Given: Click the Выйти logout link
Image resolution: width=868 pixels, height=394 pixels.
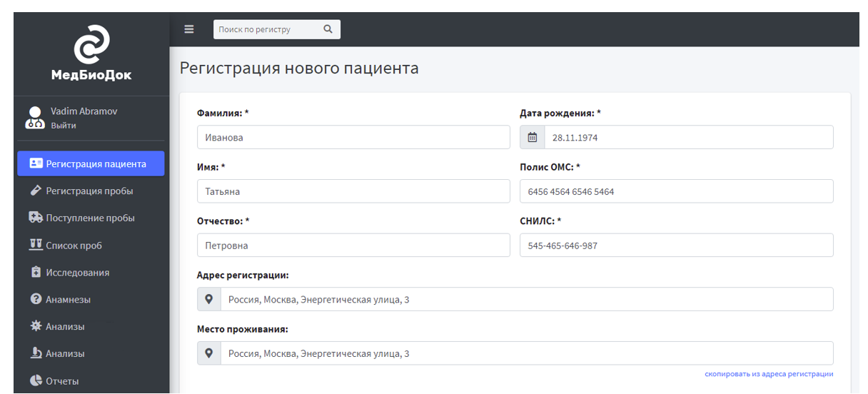Looking at the screenshot, I should (x=64, y=126).
